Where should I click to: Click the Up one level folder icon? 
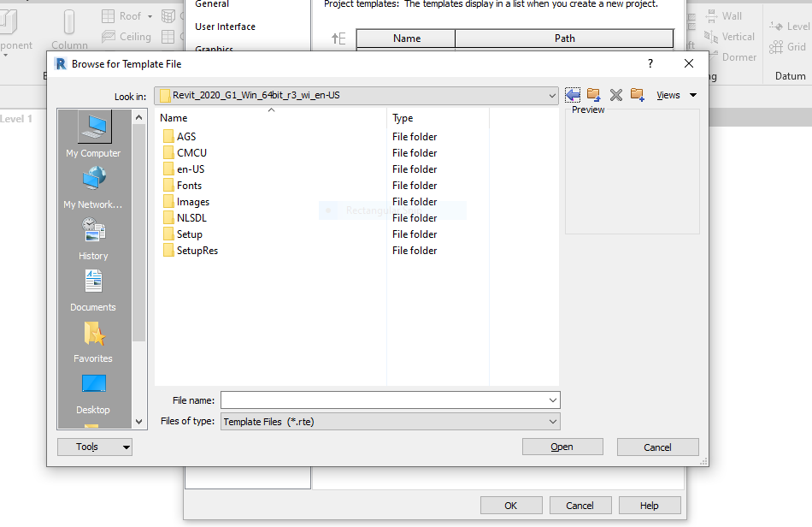(x=593, y=95)
